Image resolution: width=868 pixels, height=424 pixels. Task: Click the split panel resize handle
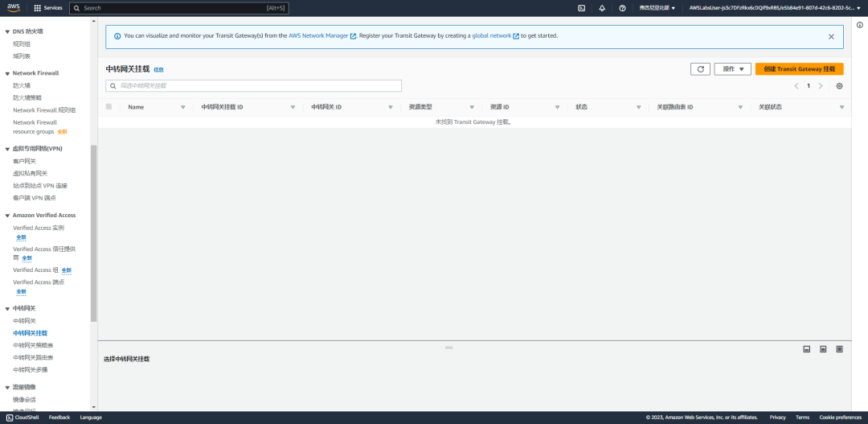[x=449, y=348]
